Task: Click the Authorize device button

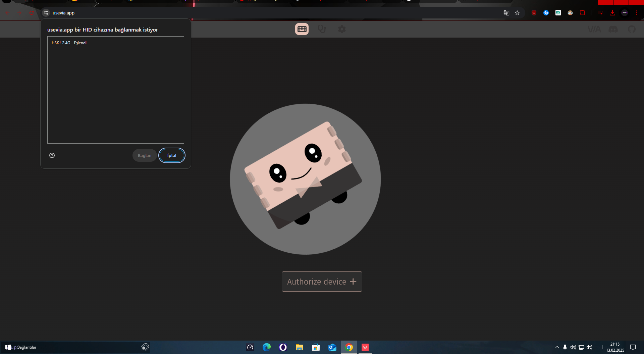Action: coord(322,282)
